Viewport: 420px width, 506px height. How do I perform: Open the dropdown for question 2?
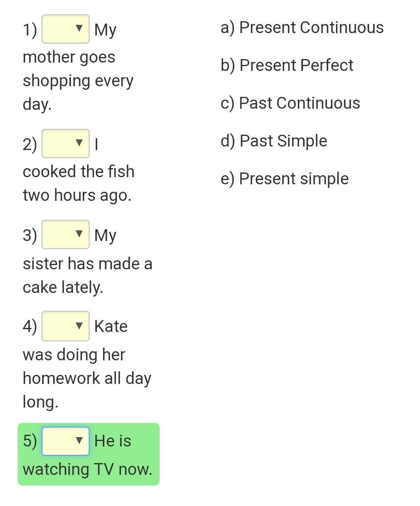tap(65, 143)
